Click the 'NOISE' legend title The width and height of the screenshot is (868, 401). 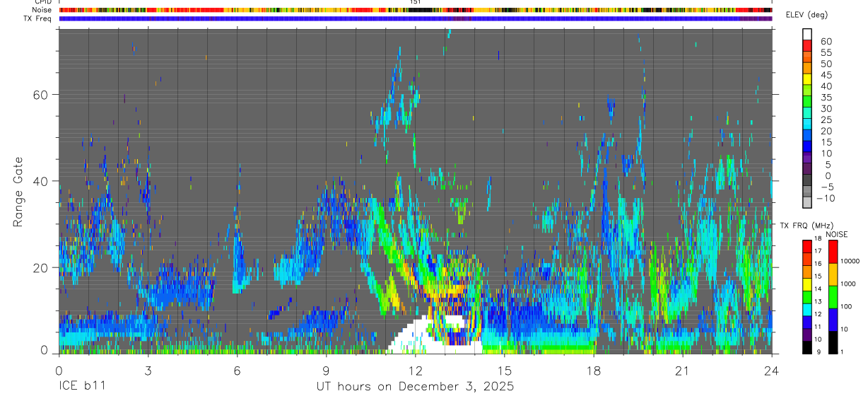pyautogui.click(x=837, y=234)
